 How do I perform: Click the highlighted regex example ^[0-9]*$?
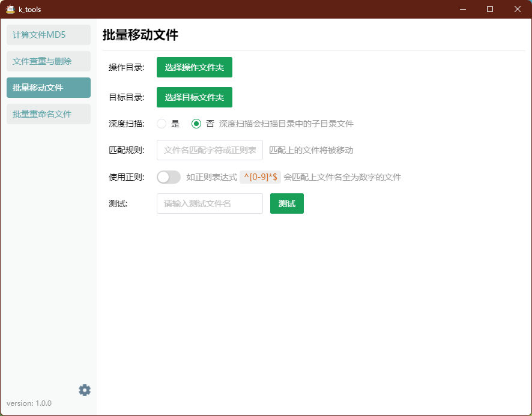(259, 176)
